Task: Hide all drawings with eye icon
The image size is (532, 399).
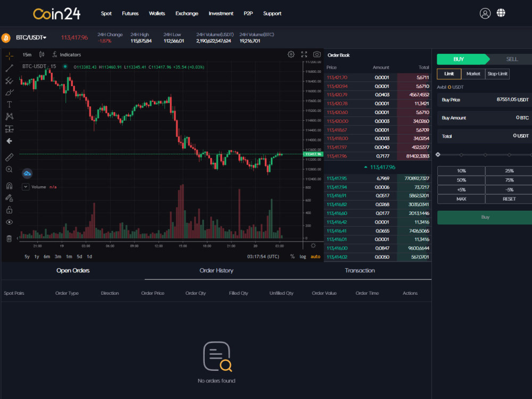Action: tap(9, 222)
